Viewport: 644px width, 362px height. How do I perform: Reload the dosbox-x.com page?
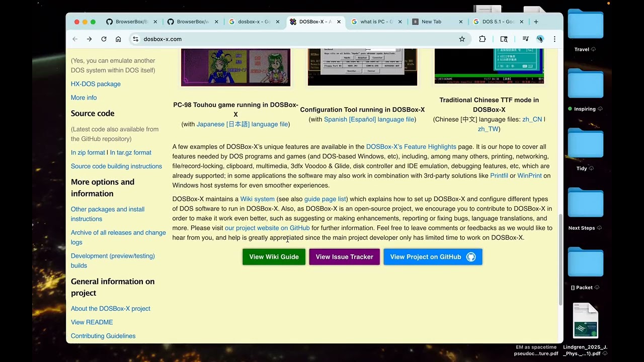point(104,39)
